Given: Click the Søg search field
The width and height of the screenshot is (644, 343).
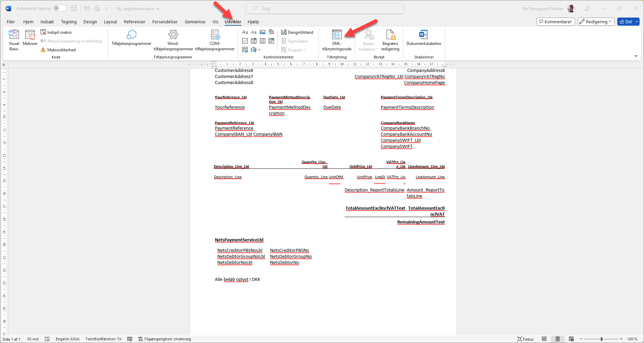Looking at the screenshot, I should click(x=325, y=8).
